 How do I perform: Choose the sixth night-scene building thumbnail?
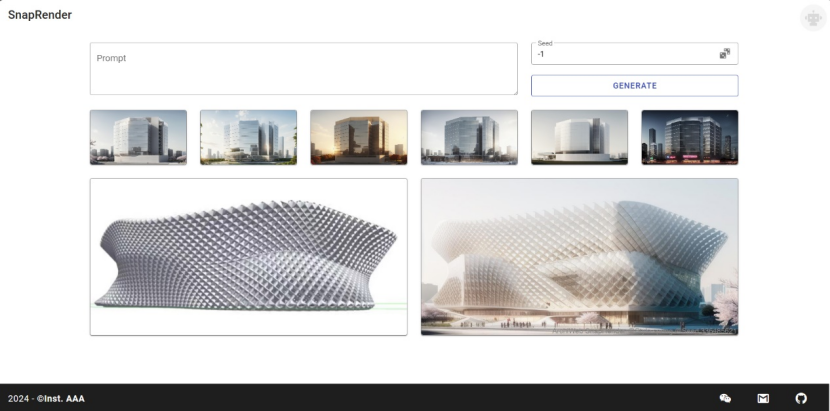pyautogui.click(x=689, y=137)
